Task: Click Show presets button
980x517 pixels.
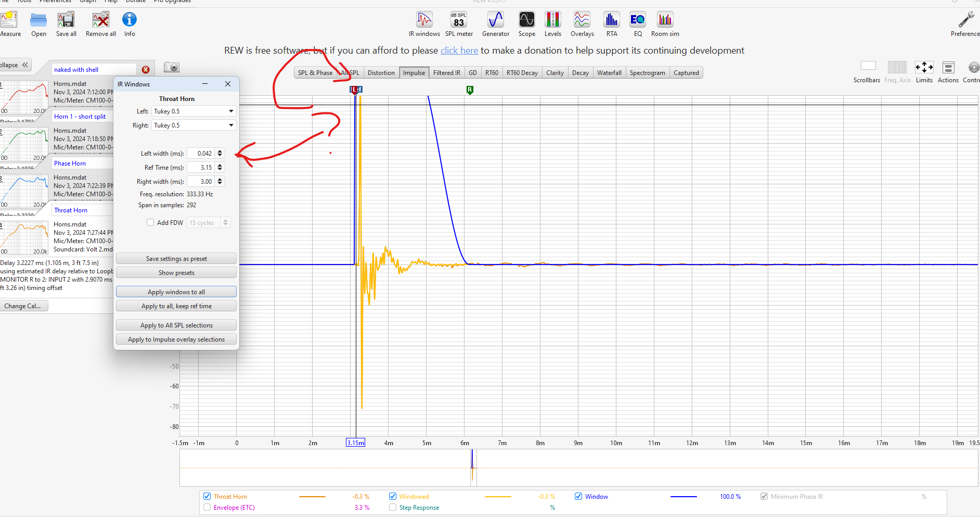Action: pyautogui.click(x=176, y=273)
